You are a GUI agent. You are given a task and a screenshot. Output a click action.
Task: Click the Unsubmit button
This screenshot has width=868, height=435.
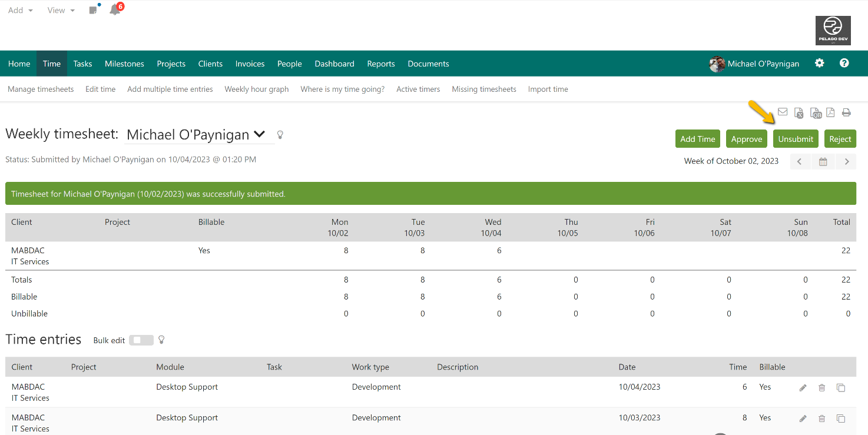796,139
